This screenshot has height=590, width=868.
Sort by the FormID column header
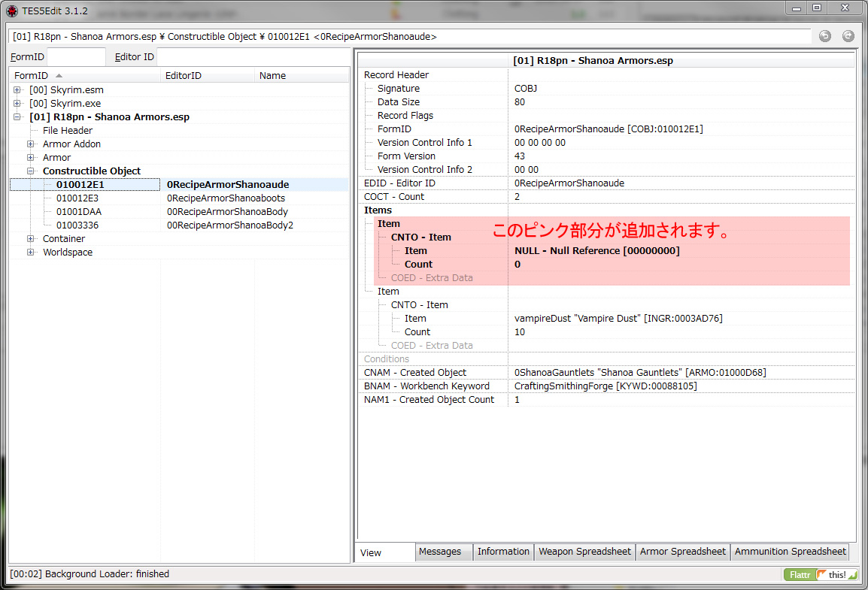coord(85,75)
